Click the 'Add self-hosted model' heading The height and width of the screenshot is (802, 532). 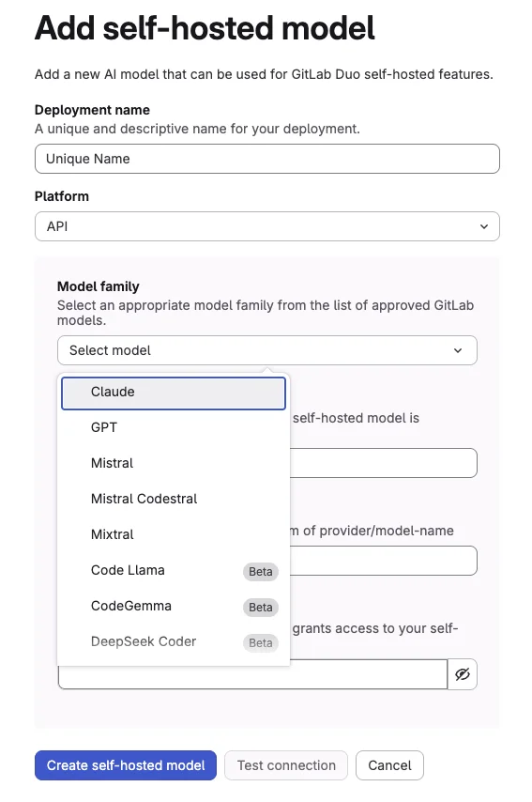point(205,27)
